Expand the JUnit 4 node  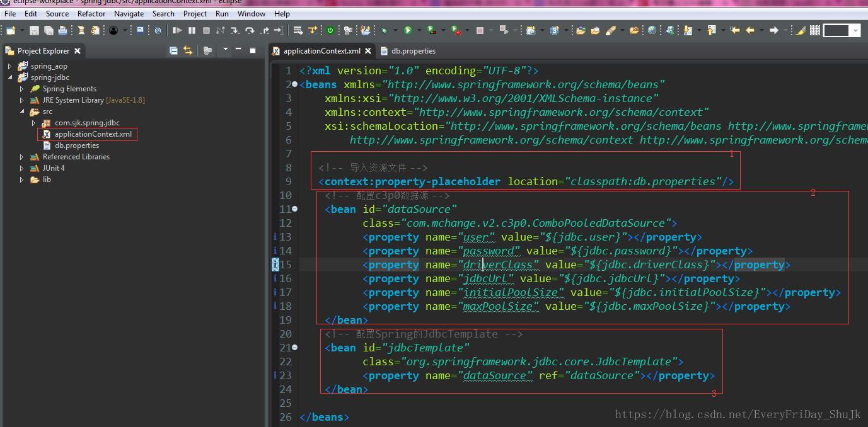(x=21, y=168)
